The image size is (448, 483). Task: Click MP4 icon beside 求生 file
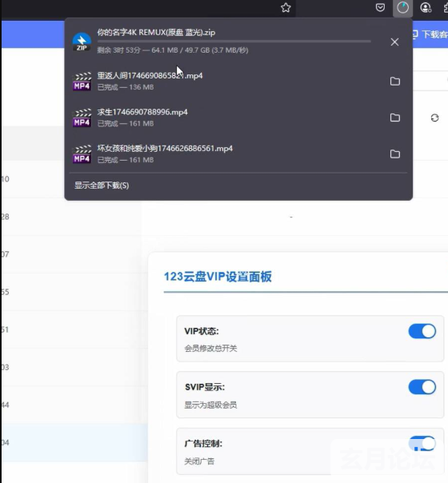(x=82, y=118)
